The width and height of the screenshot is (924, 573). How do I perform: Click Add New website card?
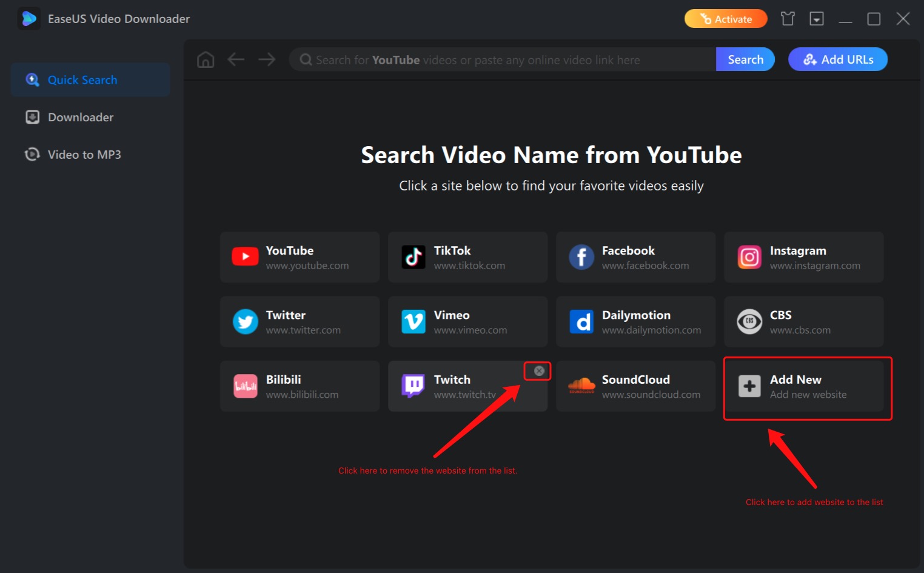tap(803, 386)
